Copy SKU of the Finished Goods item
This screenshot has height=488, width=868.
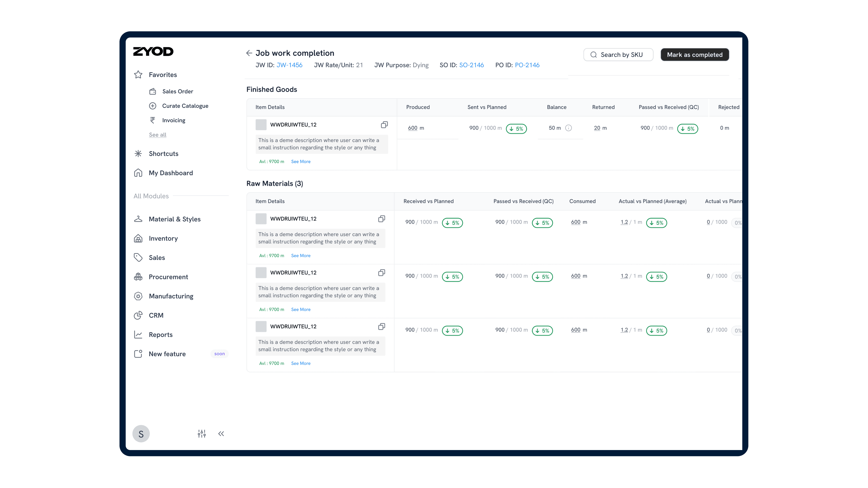384,125
